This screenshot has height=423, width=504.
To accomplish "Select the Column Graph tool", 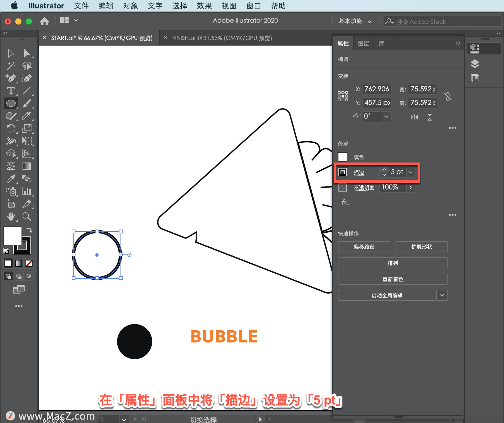I will coord(27,191).
